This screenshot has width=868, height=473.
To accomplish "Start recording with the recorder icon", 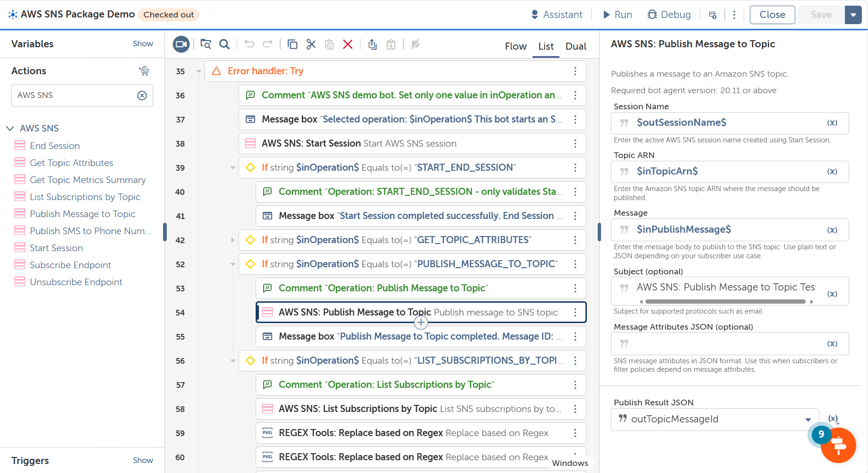I will 181,44.
